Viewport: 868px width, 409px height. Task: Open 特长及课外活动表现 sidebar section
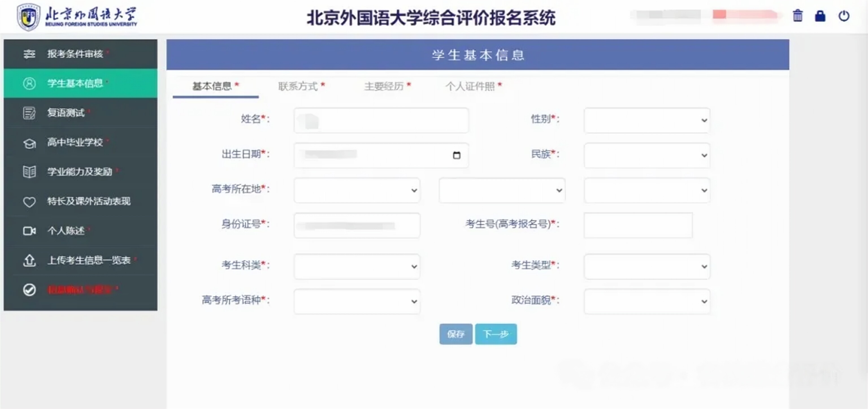(81, 201)
